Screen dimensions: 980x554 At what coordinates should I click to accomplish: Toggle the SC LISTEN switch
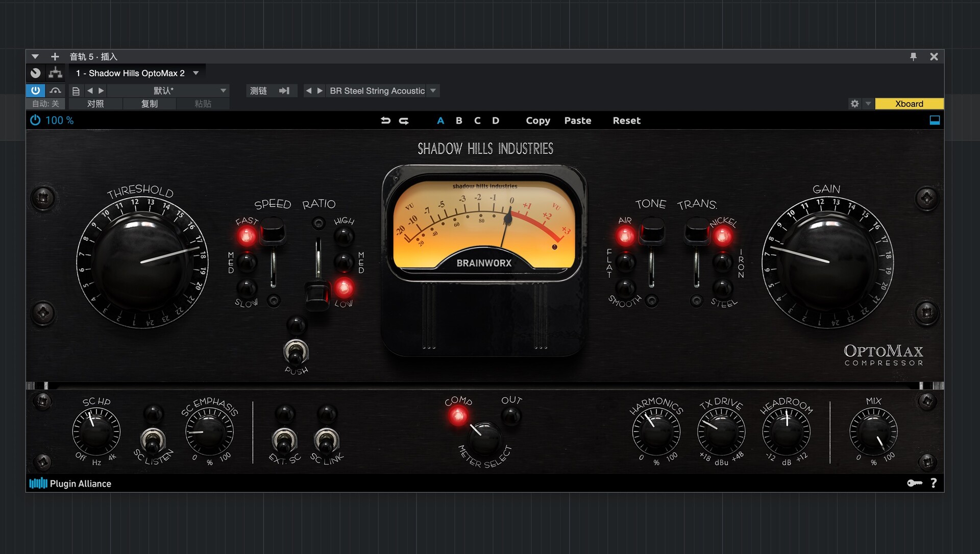coord(153,440)
